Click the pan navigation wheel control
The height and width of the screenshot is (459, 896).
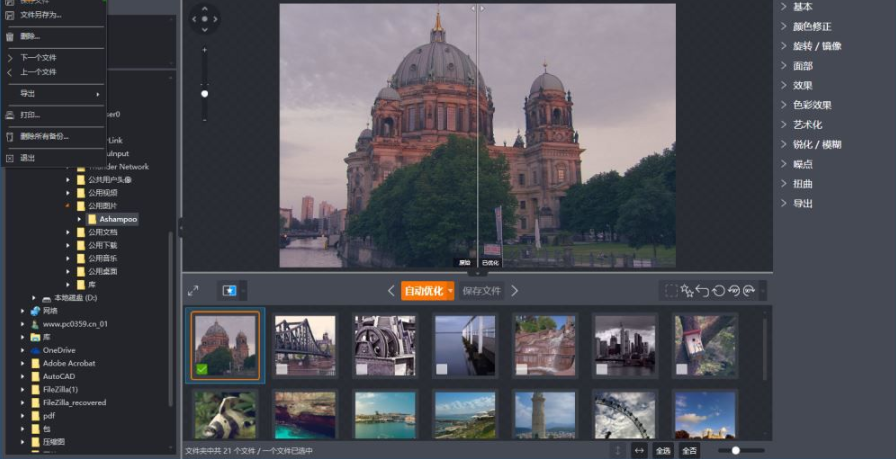(204, 18)
